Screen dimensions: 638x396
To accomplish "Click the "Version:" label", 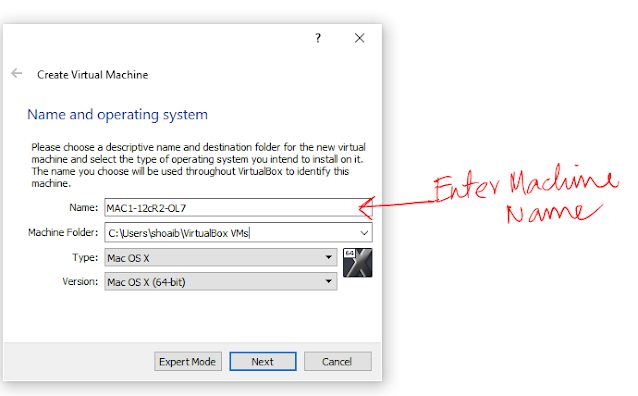I will click(80, 282).
